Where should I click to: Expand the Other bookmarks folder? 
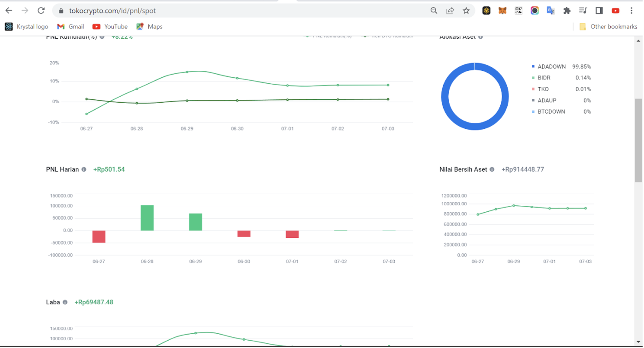pos(608,27)
